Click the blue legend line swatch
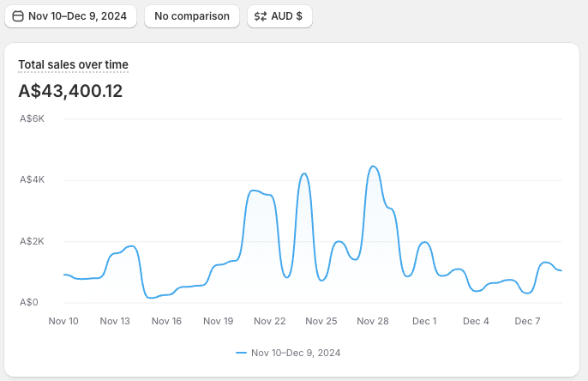The image size is (588, 381). [241, 353]
